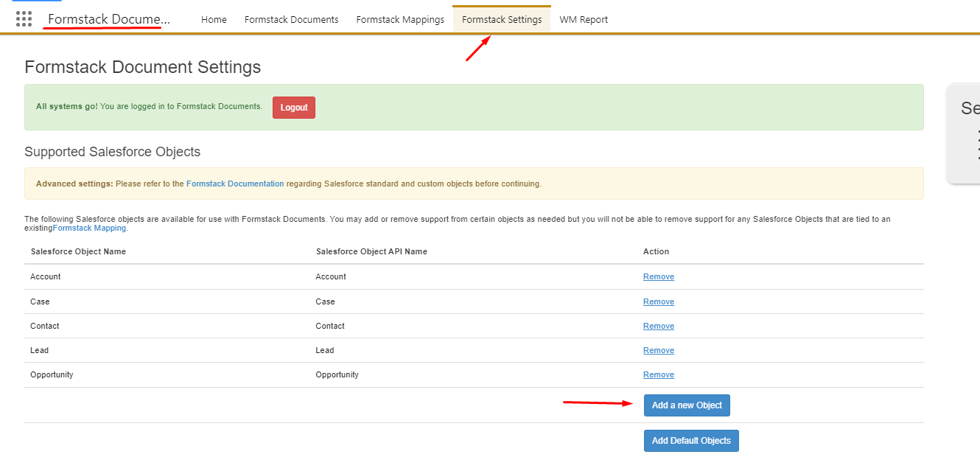Image resolution: width=980 pixels, height=457 pixels.
Task: Open the WM Report tab
Action: pos(584,20)
